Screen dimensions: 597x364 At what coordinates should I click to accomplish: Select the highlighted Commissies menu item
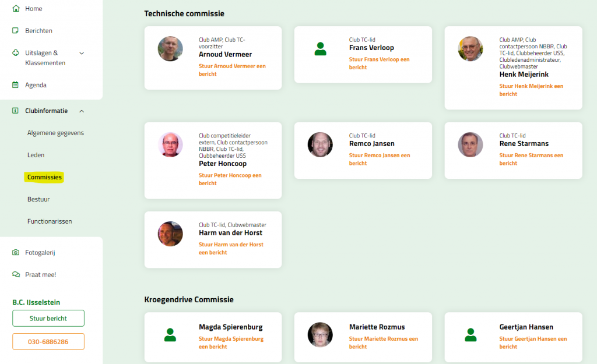point(44,177)
